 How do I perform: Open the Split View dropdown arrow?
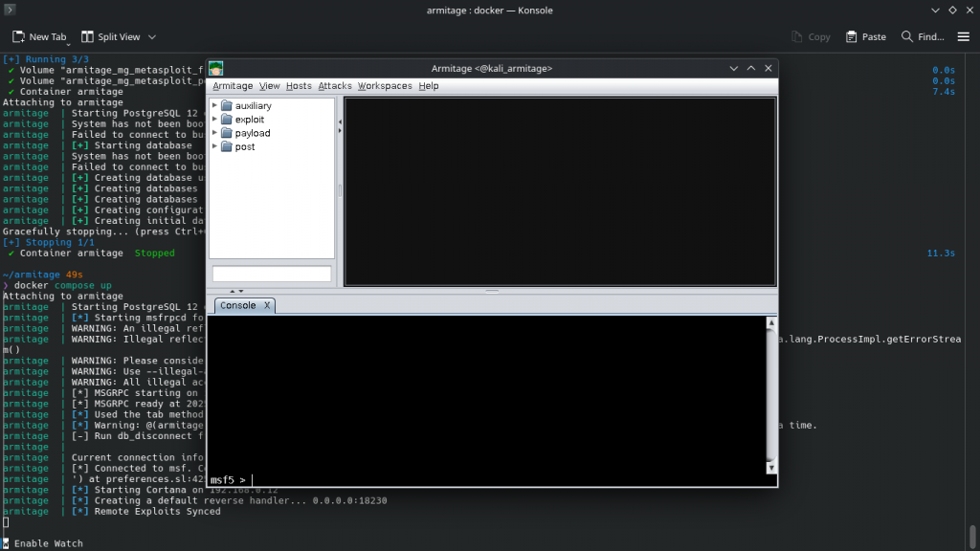click(152, 37)
